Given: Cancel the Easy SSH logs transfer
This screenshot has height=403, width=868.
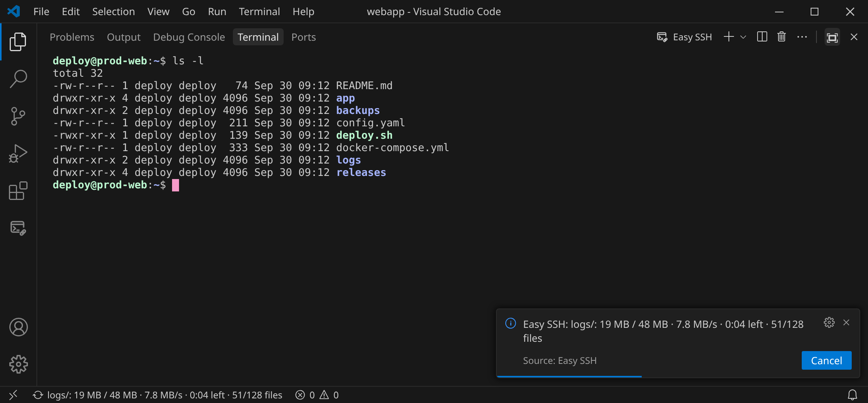Looking at the screenshot, I should [827, 360].
